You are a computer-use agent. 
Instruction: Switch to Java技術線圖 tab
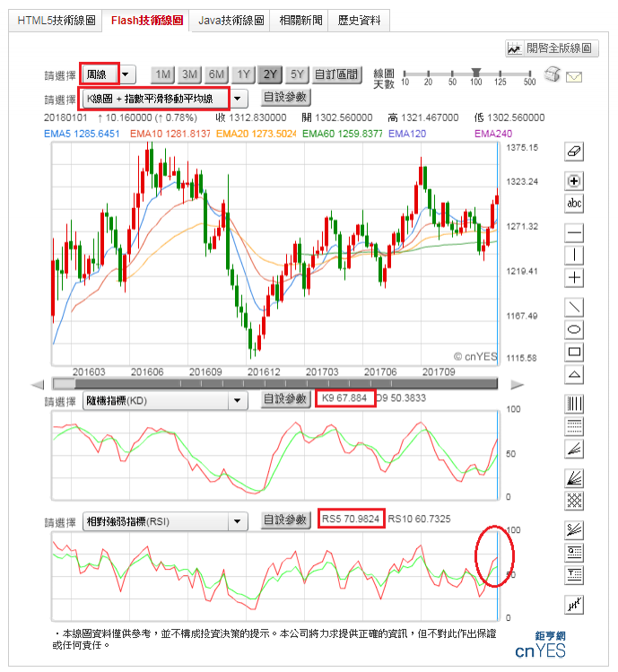tap(231, 20)
